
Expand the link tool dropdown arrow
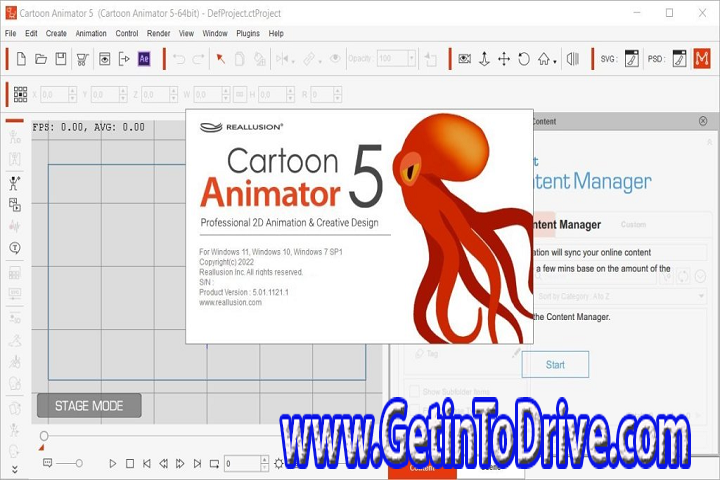coord(320,61)
